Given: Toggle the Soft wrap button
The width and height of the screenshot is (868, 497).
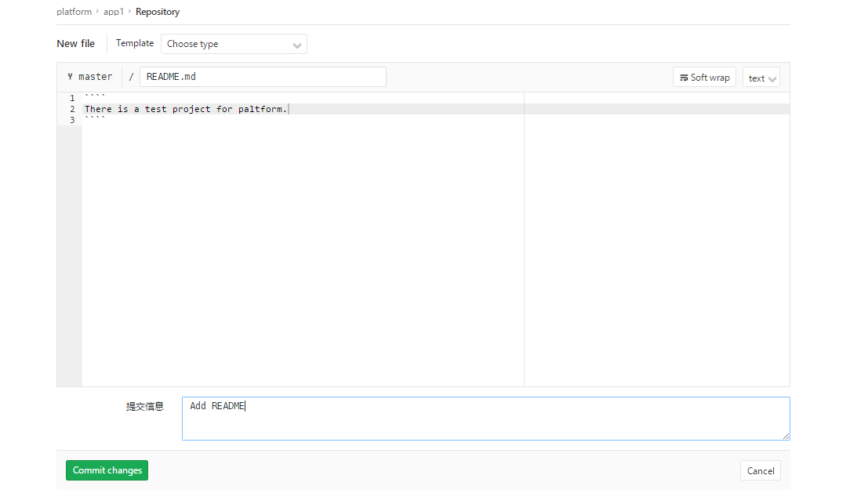Looking at the screenshot, I should point(704,78).
